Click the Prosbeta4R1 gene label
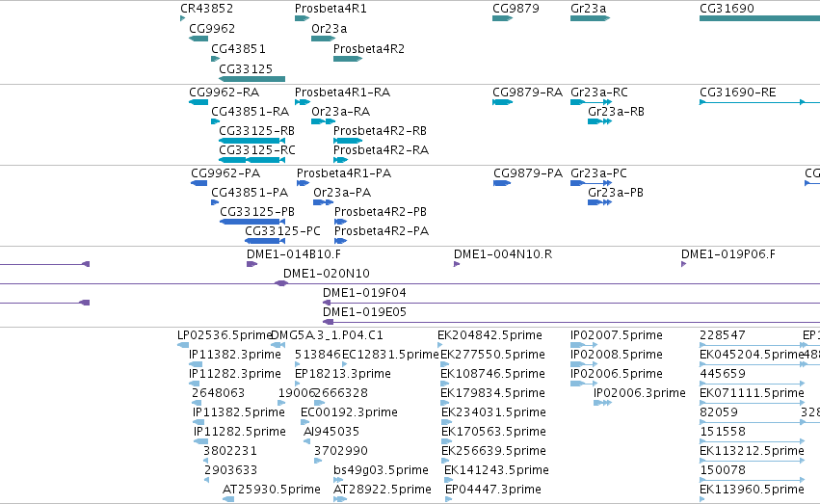Image resolution: width=820 pixels, height=504 pixels. click(x=331, y=9)
